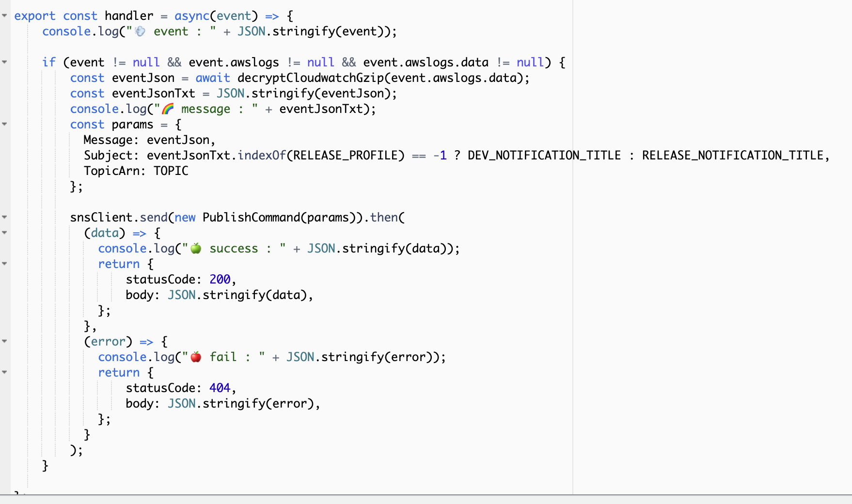Click the 404 status code number
Screen dimensions: 852x504
220,388
